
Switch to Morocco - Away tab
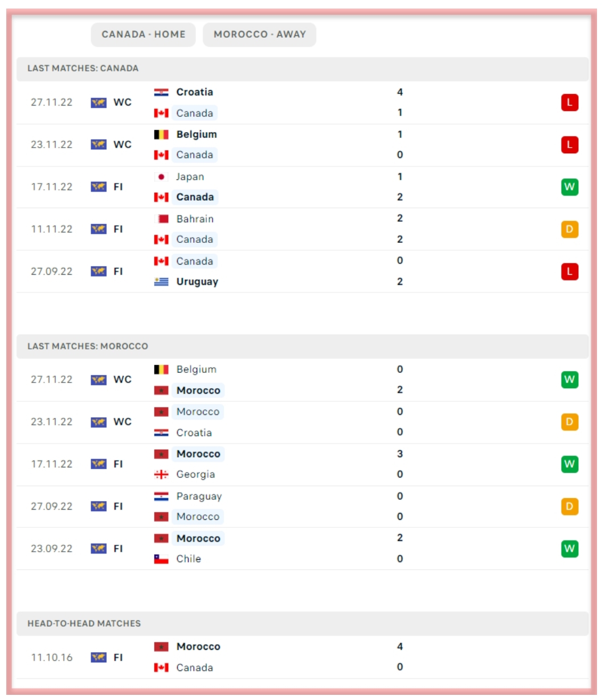(259, 34)
